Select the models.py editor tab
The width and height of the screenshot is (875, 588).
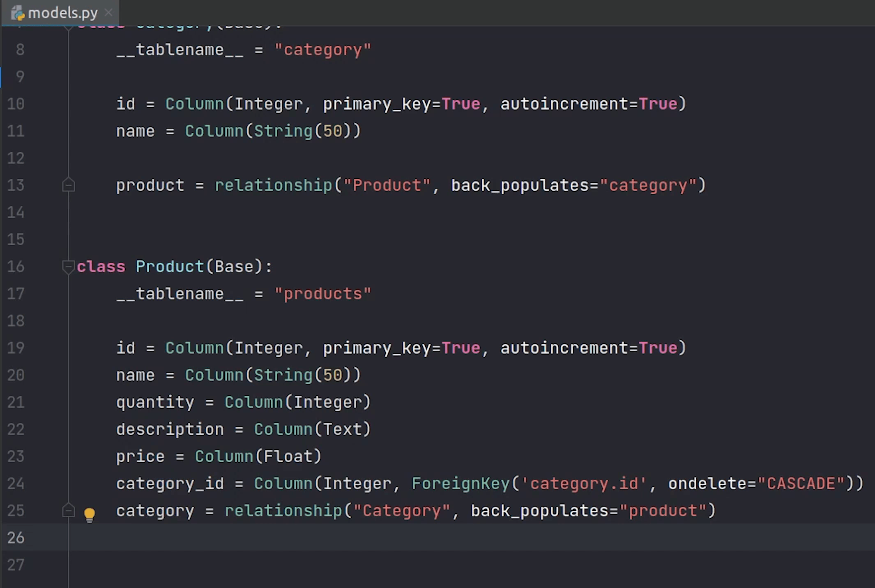click(x=62, y=13)
